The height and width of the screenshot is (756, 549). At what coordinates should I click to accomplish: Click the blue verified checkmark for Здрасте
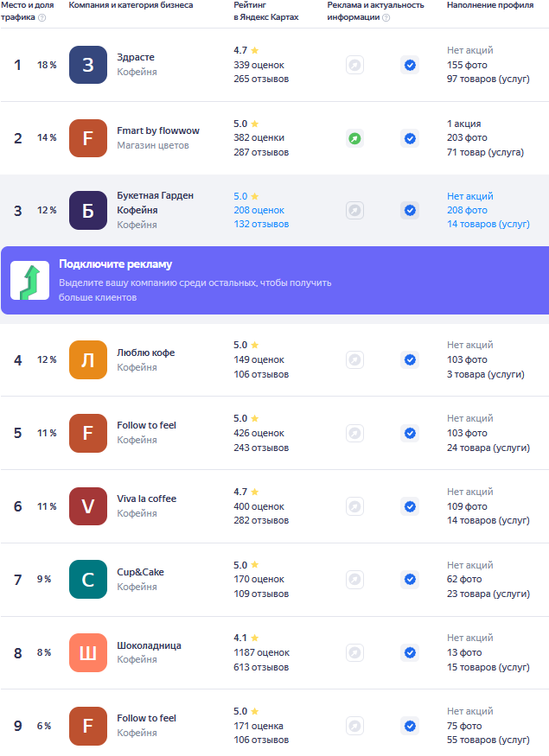[410, 65]
